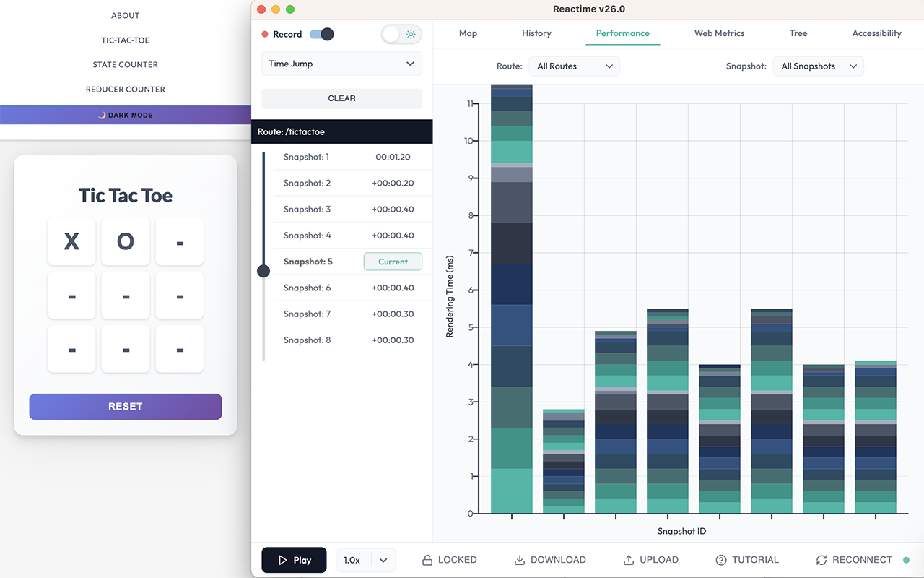Click the moon icon beside DARK MODE
Screen dimensions: 924x578
[102, 115]
